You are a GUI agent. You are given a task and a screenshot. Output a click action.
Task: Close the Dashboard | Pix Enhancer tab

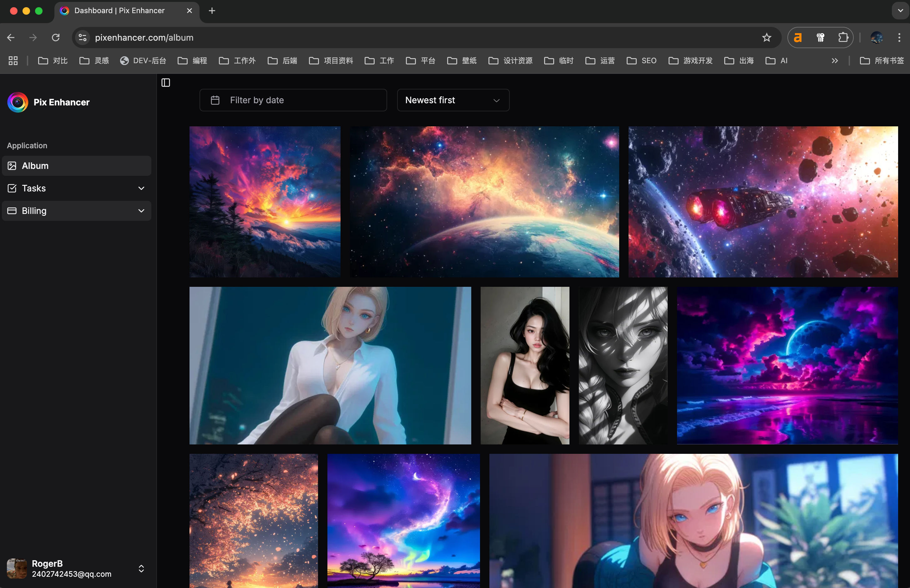[189, 11]
